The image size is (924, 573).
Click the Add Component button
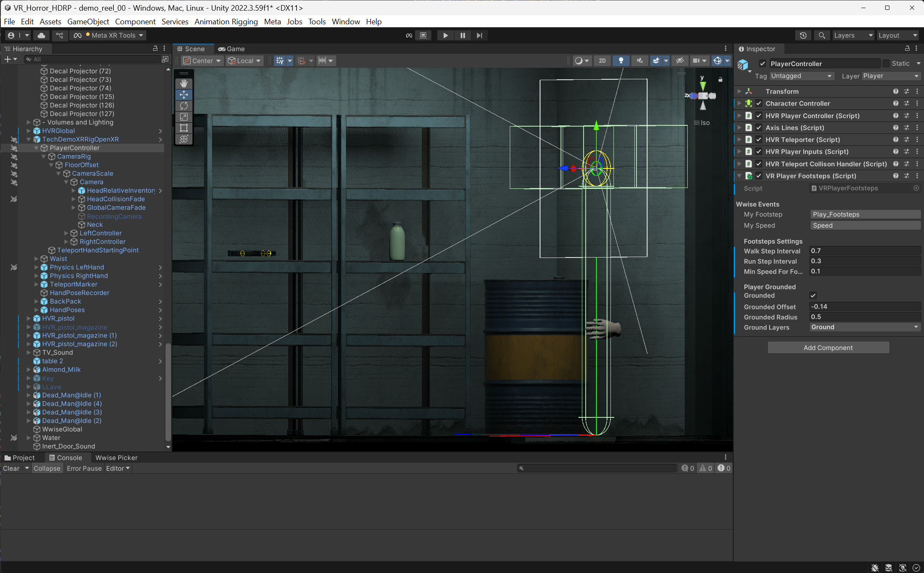point(828,347)
